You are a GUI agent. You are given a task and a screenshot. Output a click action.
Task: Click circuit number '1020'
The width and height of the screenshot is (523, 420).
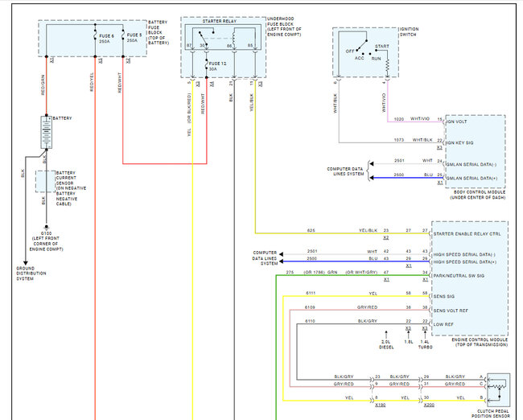(399, 119)
